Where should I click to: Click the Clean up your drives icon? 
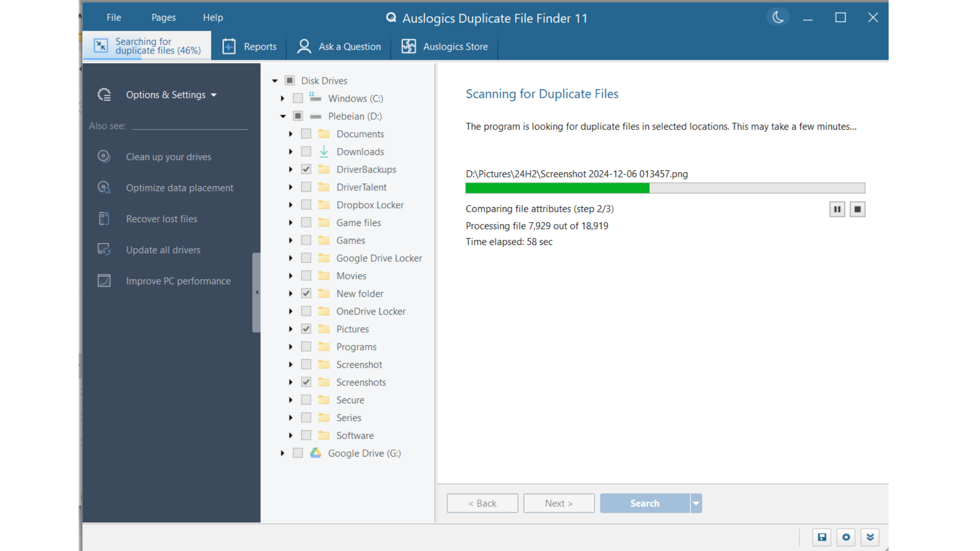click(104, 157)
